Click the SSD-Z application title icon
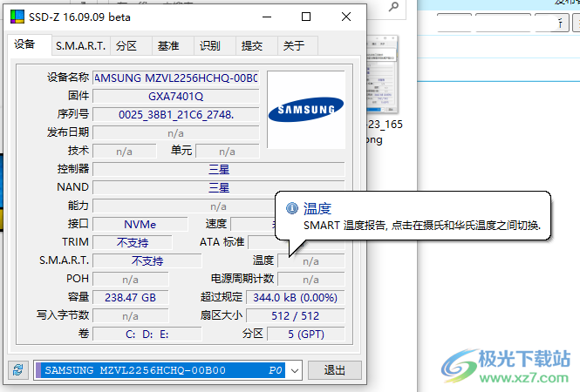The height and width of the screenshot is (392, 580). tap(17, 17)
